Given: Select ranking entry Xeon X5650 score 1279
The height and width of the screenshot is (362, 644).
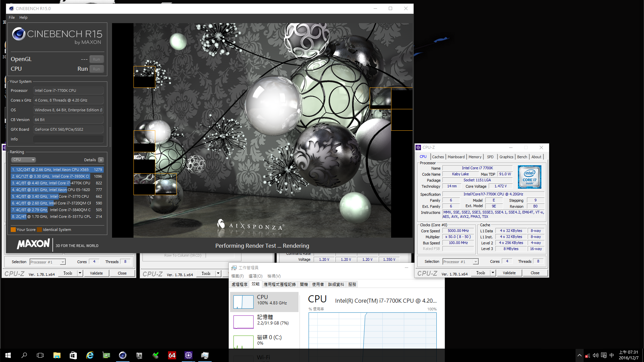Looking at the screenshot, I should 57,170.
